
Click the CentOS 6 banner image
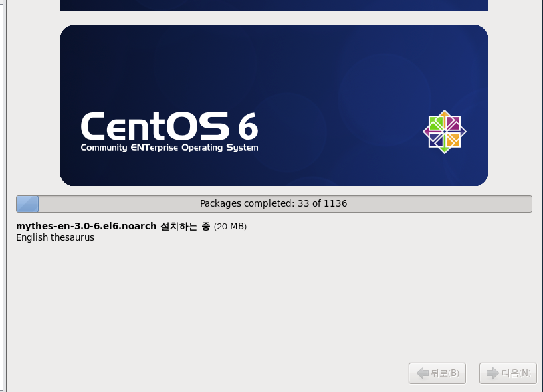tap(274, 106)
